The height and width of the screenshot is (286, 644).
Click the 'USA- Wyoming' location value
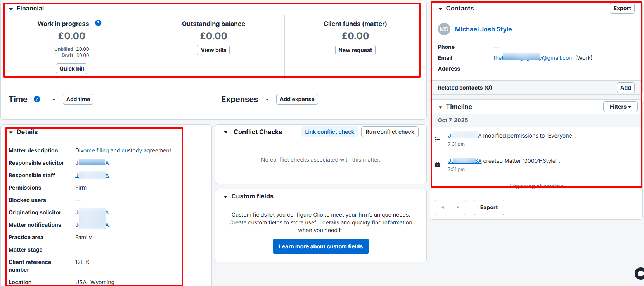point(95,282)
